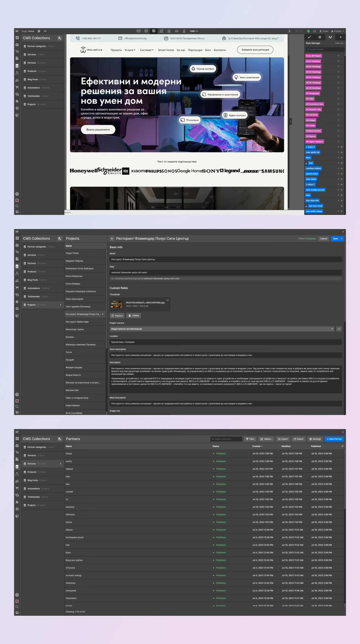Viewport: 360px width, 644px height.
Task: Open the arrow dropdown next to Save
Action: click(342, 238)
